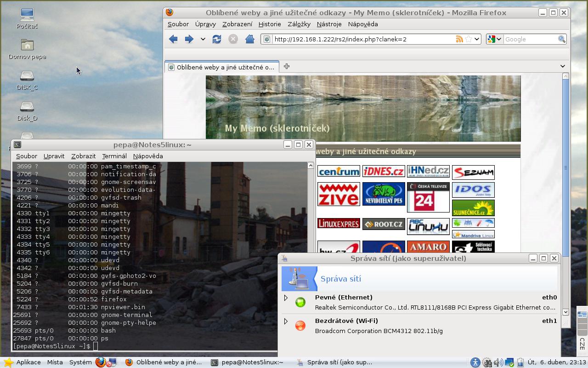Open the volume speaker tray icon
Image resolution: width=588 pixels, height=368 pixels.
coord(498,362)
